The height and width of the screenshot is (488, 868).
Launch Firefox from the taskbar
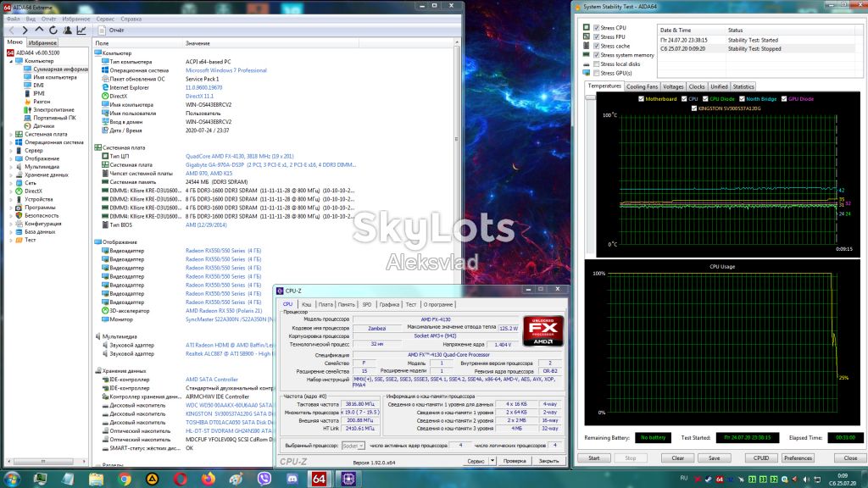tap(209, 479)
